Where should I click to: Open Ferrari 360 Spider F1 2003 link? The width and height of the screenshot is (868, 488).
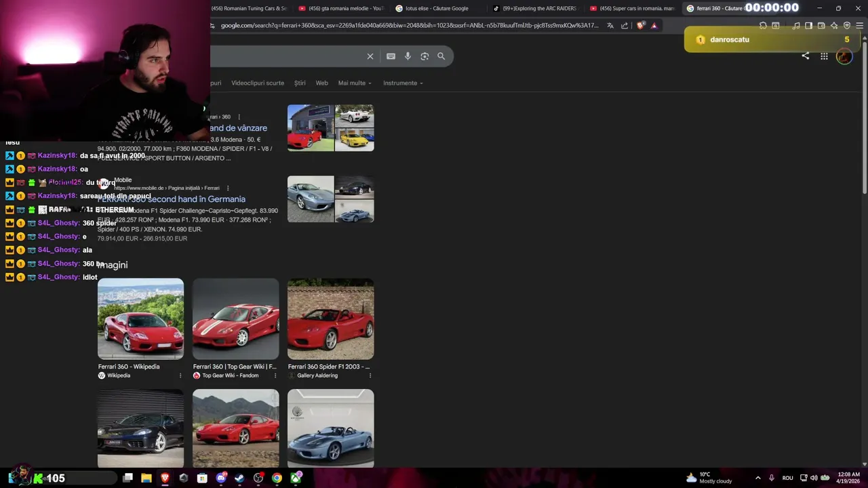pos(329,367)
